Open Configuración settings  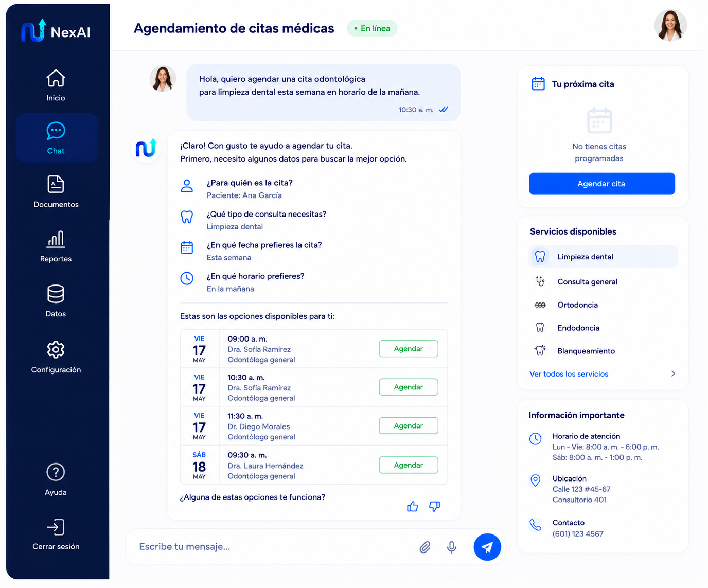click(56, 357)
